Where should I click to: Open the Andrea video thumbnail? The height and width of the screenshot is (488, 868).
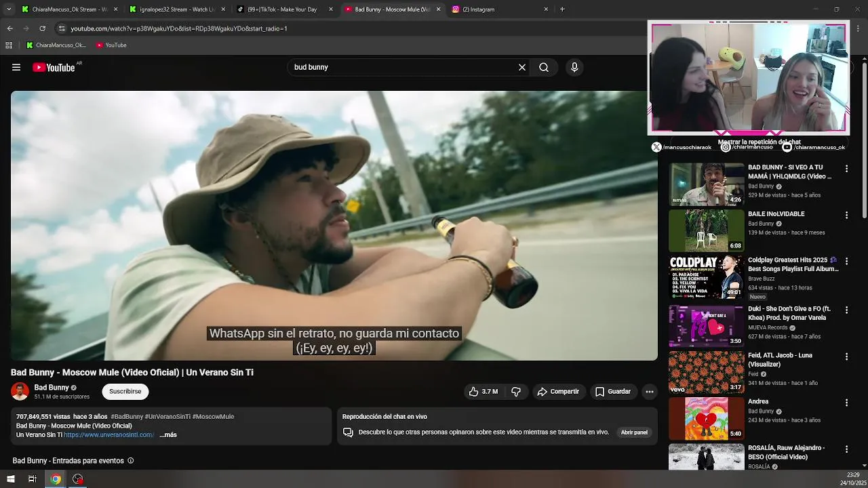pos(706,418)
